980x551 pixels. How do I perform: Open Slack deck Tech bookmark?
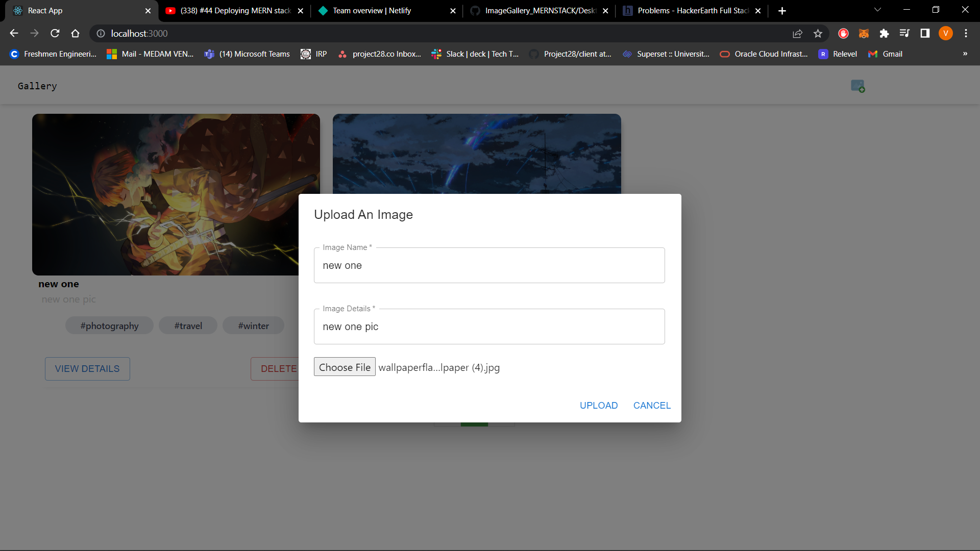[475, 54]
